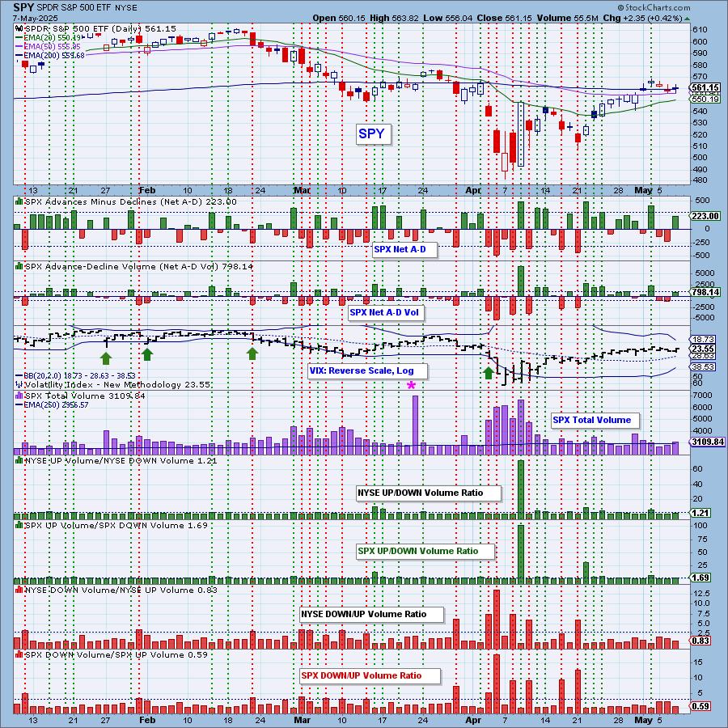The image size is (728, 728).
Task: Click the 798.14 value flag on right axis
Action: click(x=705, y=292)
